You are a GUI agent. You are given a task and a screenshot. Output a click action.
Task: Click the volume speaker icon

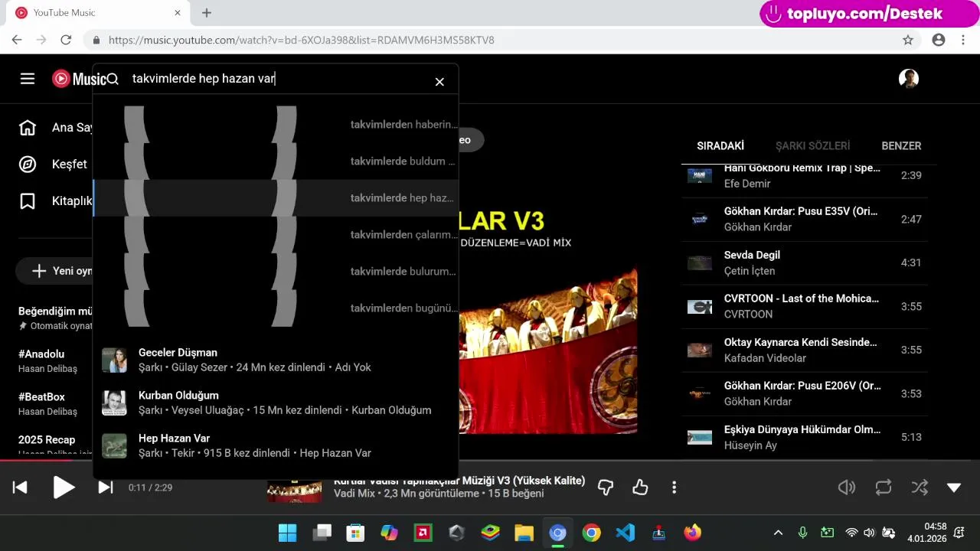846,487
